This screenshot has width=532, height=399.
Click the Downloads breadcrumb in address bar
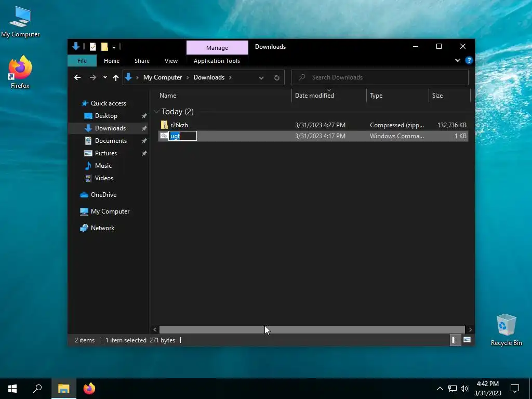[209, 77]
